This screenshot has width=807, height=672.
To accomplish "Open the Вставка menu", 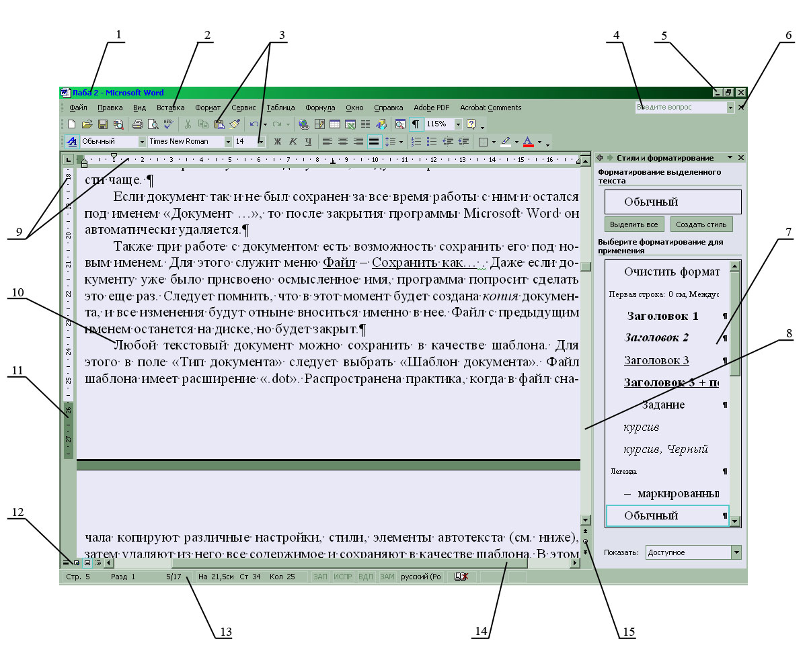I will click(171, 108).
